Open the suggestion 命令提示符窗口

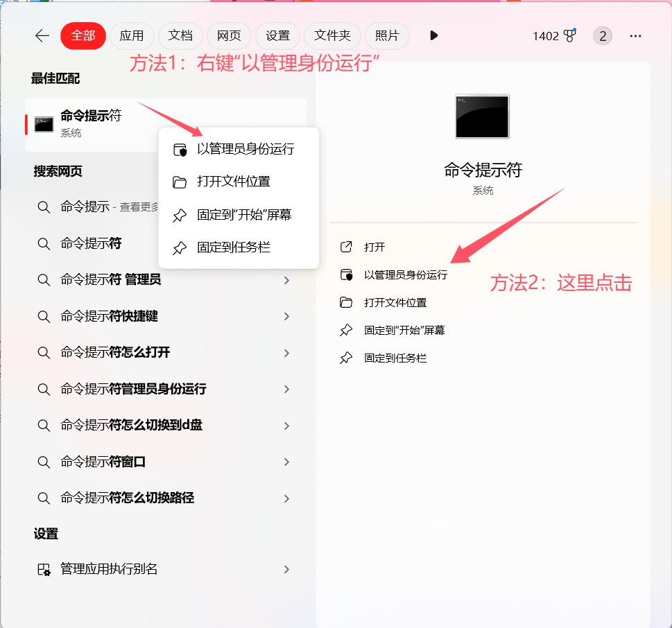[x=166, y=462]
